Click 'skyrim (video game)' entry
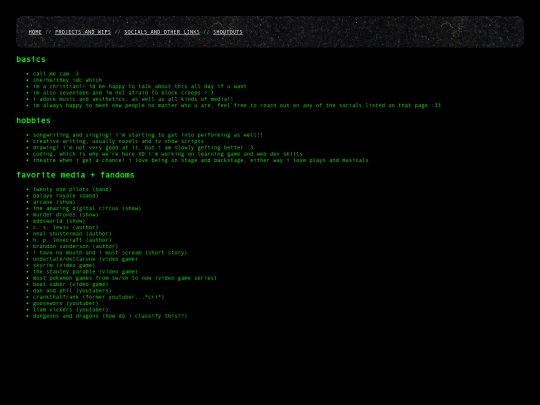Image resolution: width=540 pixels, height=405 pixels. point(64,266)
